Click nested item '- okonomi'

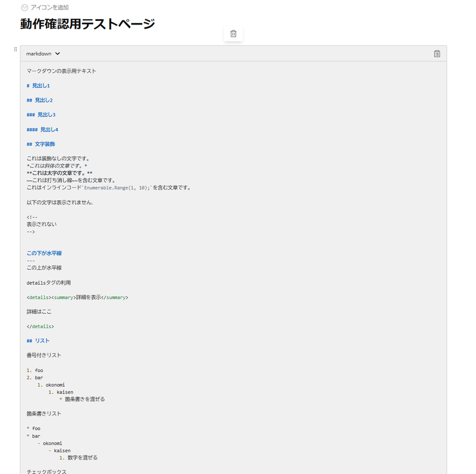tap(50, 443)
